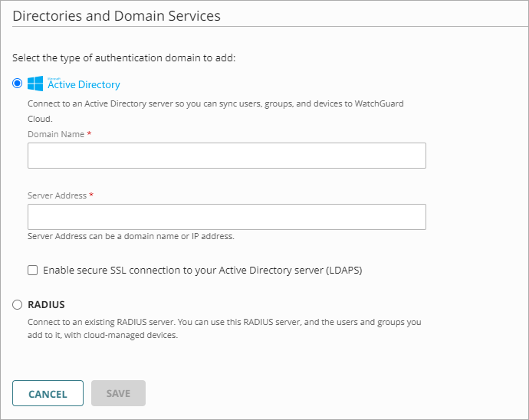Click the blue Active Directory label text
529x420 pixels.
84,85
